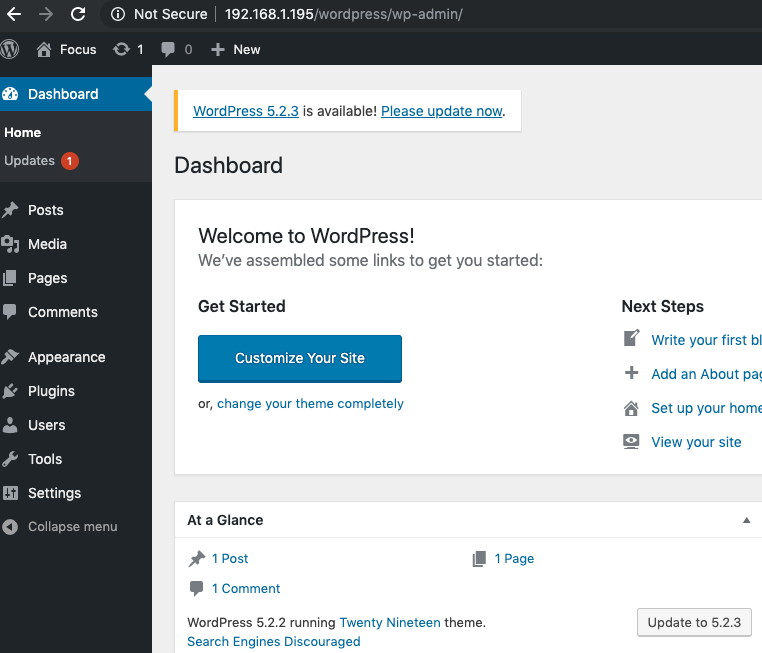Click the Posts pushpin icon in sidebar

click(10, 210)
